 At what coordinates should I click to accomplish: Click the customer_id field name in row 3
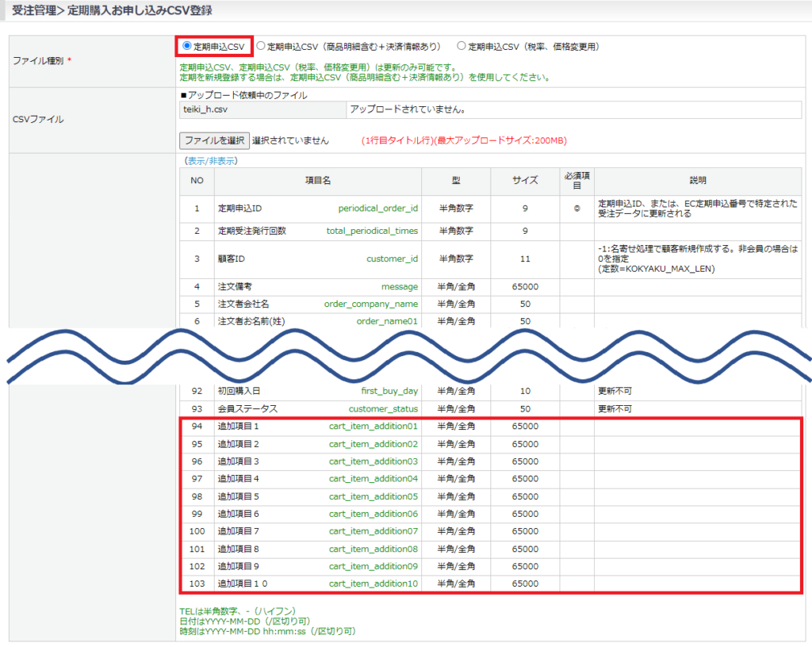(x=392, y=259)
